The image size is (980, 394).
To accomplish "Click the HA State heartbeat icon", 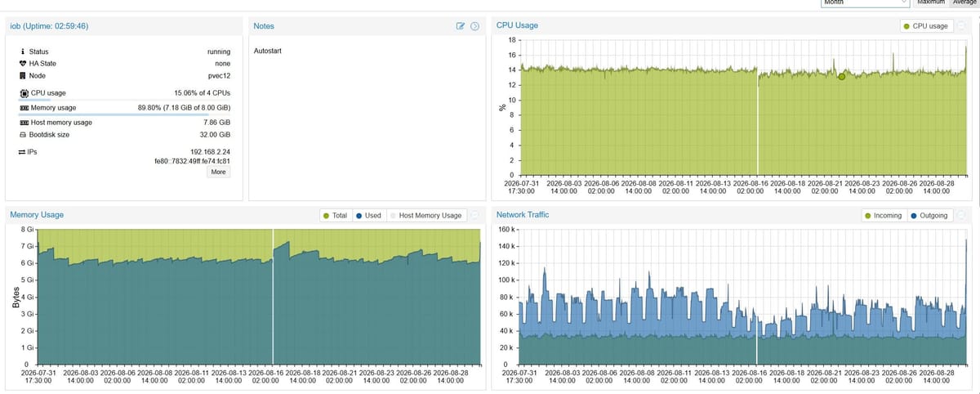I will [x=23, y=63].
